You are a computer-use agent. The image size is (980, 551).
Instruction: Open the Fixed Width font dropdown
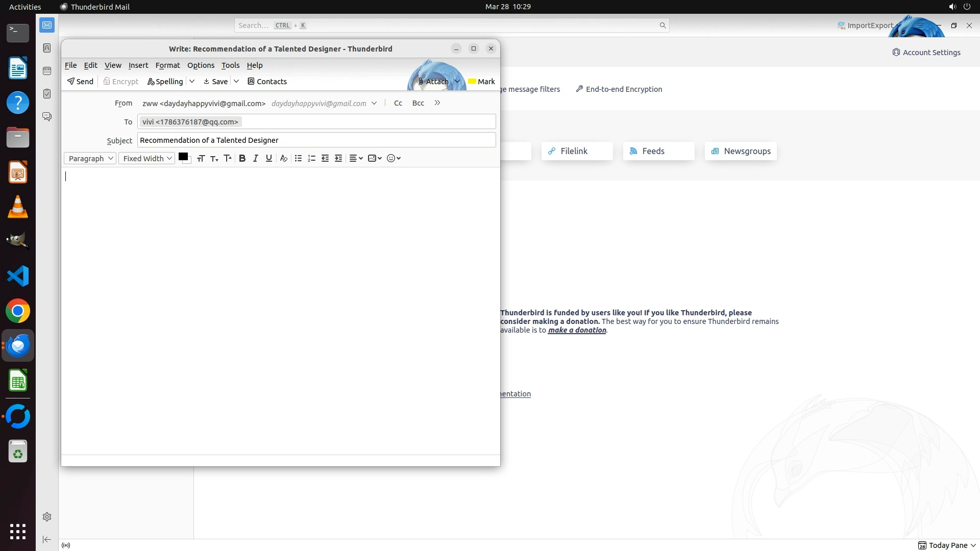[x=147, y=158]
